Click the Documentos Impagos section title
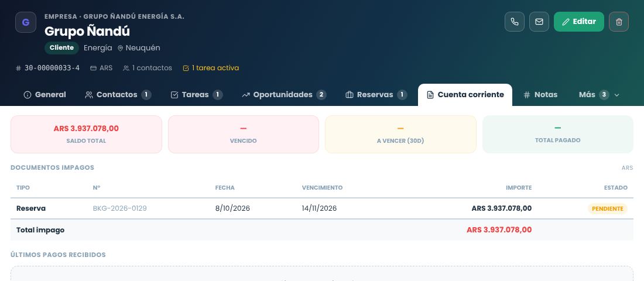 click(52, 167)
